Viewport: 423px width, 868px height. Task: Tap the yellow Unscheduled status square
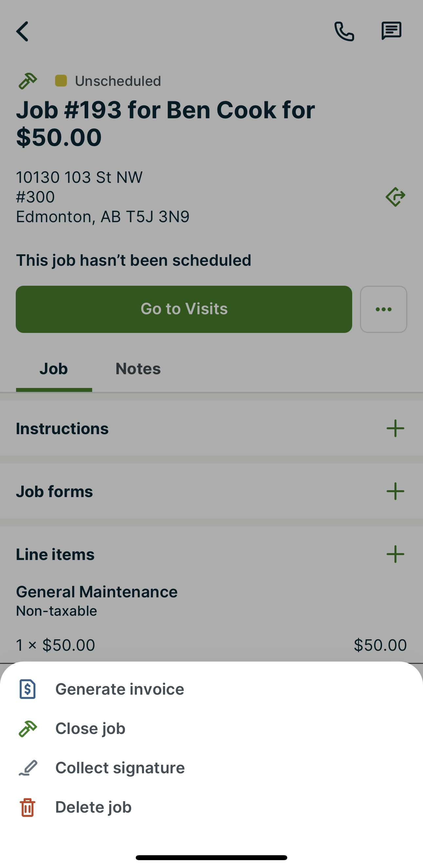coord(61,81)
